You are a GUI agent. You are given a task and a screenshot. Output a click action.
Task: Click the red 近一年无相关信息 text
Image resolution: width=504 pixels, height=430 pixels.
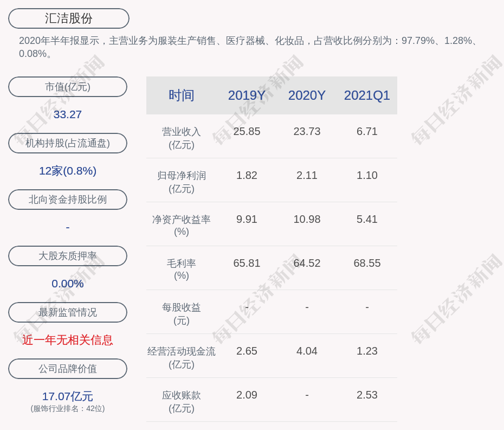point(68,340)
